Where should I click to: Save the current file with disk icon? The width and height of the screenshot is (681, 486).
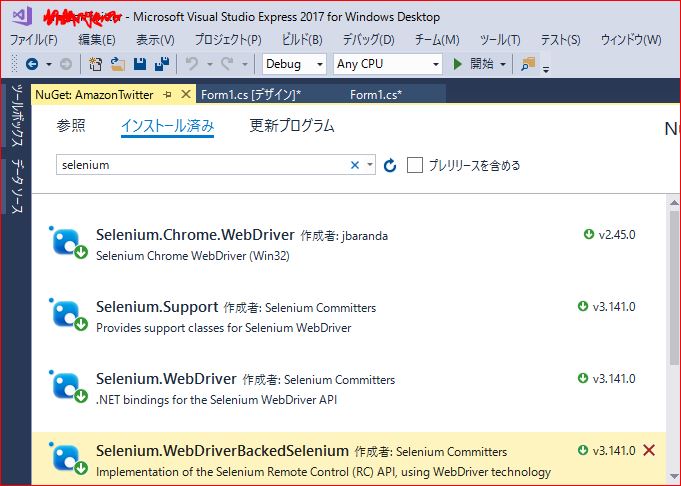point(139,64)
